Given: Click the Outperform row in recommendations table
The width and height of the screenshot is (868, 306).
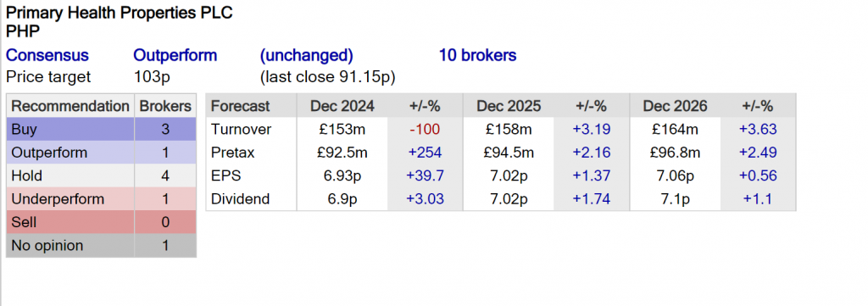Looking at the screenshot, I should coord(102,153).
